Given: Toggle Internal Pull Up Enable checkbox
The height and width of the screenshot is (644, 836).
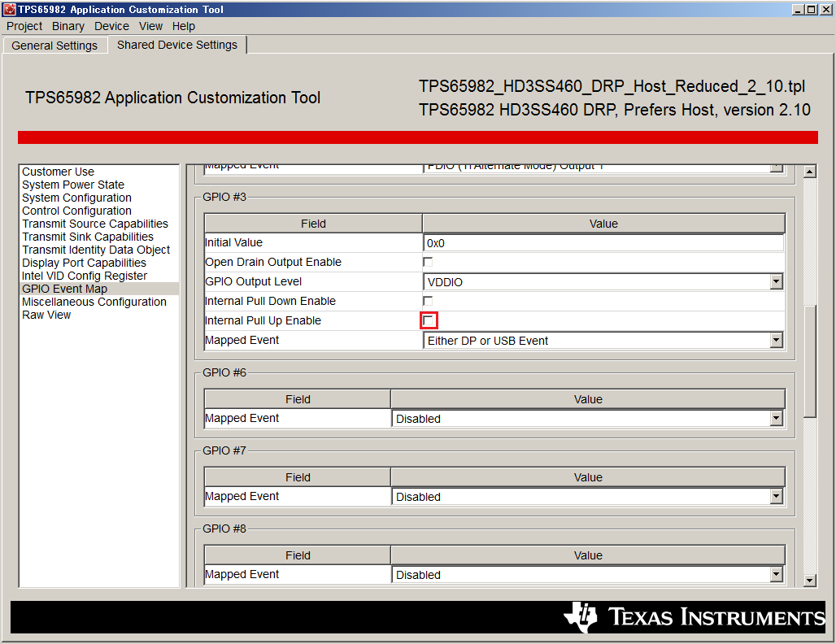Looking at the screenshot, I should [428, 320].
